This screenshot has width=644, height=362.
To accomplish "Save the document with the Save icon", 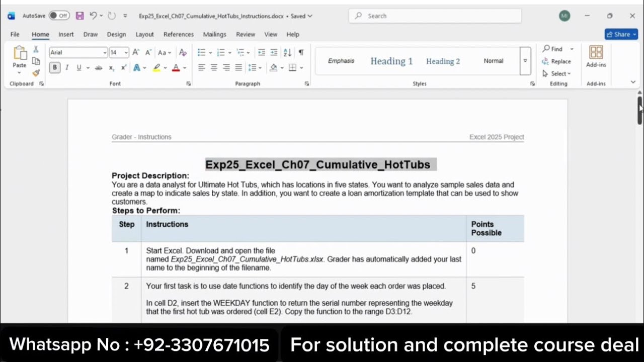I will [79, 16].
